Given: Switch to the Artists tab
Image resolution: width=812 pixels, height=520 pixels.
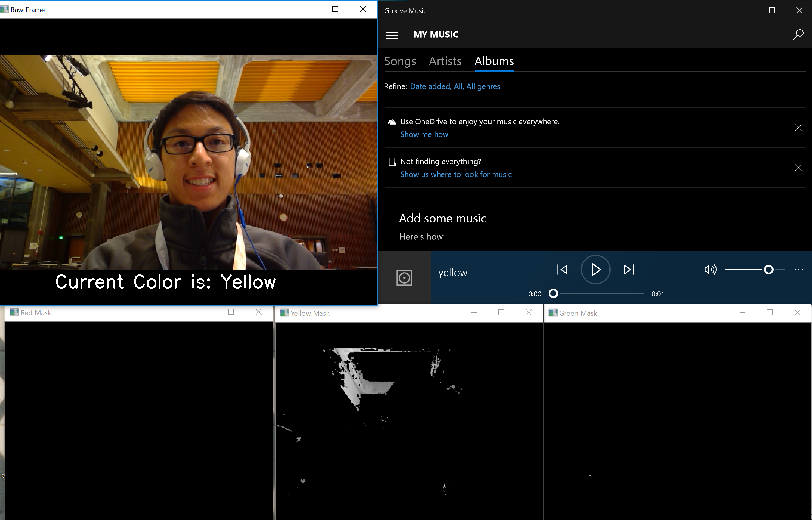Looking at the screenshot, I should tap(445, 61).
